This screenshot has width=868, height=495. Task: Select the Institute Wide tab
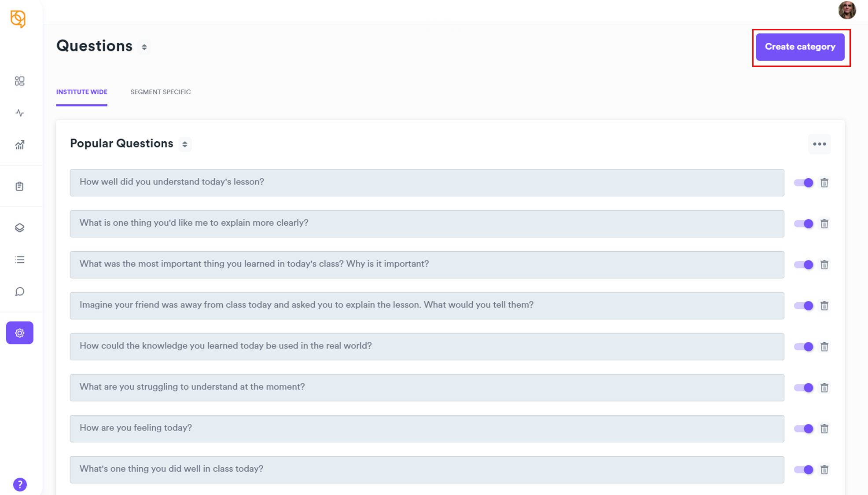tap(82, 92)
